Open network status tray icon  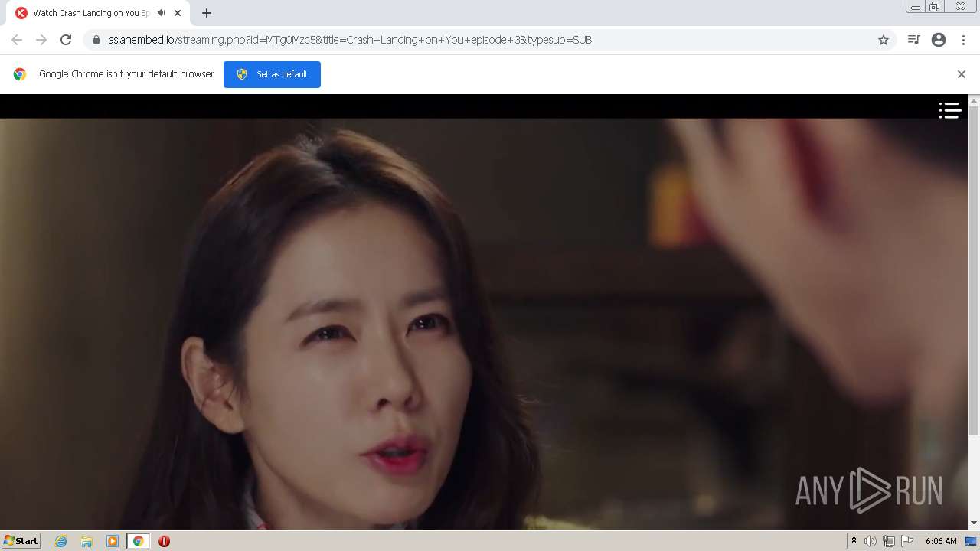(x=889, y=541)
